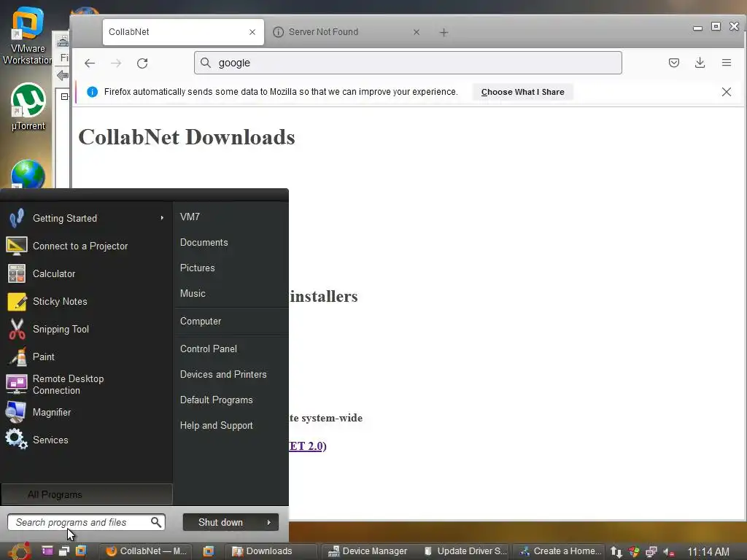
Task: Click the Services gears icon
Action: tap(16, 439)
